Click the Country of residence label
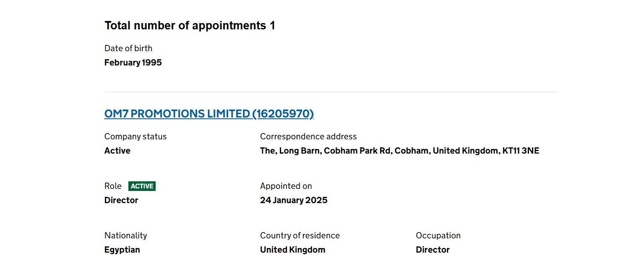644x269 pixels. (x=300, y=235)
